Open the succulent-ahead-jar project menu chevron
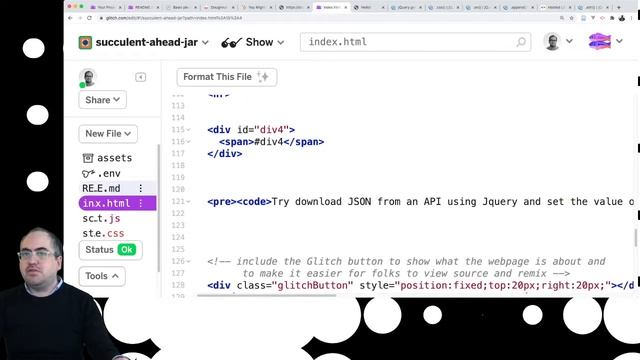 205,42
